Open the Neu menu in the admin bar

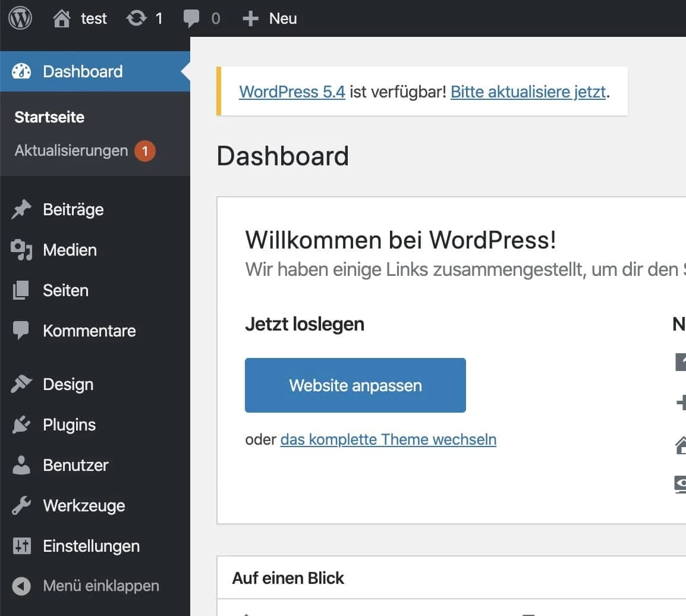(270, 18)
